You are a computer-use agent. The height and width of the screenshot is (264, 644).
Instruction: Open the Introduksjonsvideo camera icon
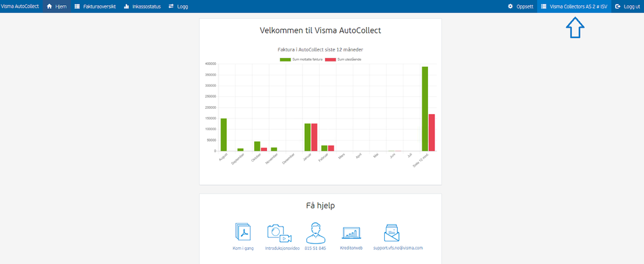click(279, 233)
